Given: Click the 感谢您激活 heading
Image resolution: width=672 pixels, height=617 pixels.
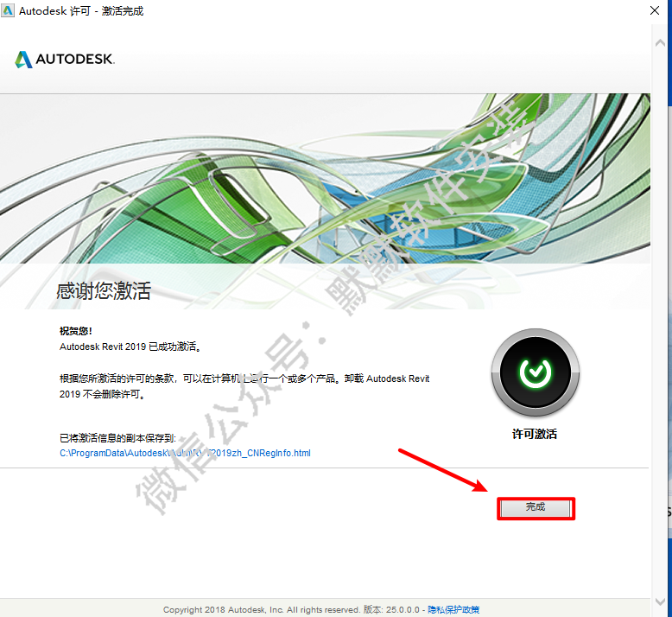Looking at the screenshot, I should [x=104, y=290].
